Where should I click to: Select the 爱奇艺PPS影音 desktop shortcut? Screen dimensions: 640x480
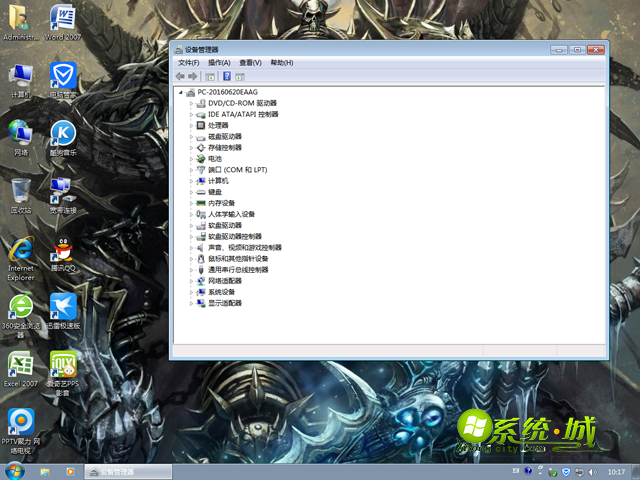(x=63, y=374)
